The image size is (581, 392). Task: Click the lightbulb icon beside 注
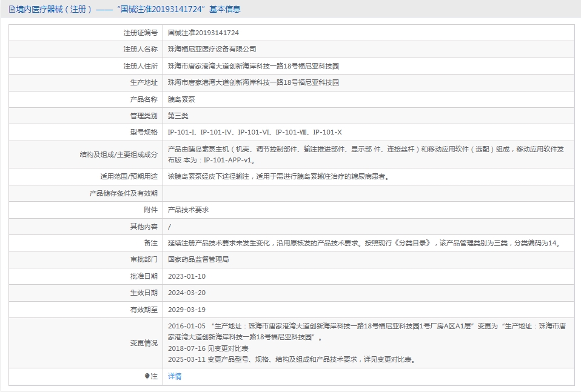click(x=147, y=376)
